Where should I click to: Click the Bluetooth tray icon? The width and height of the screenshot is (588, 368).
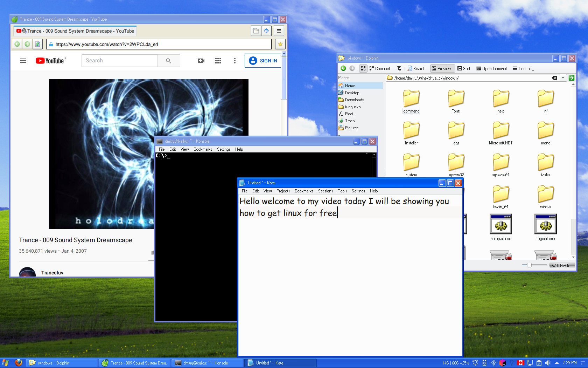493,363
